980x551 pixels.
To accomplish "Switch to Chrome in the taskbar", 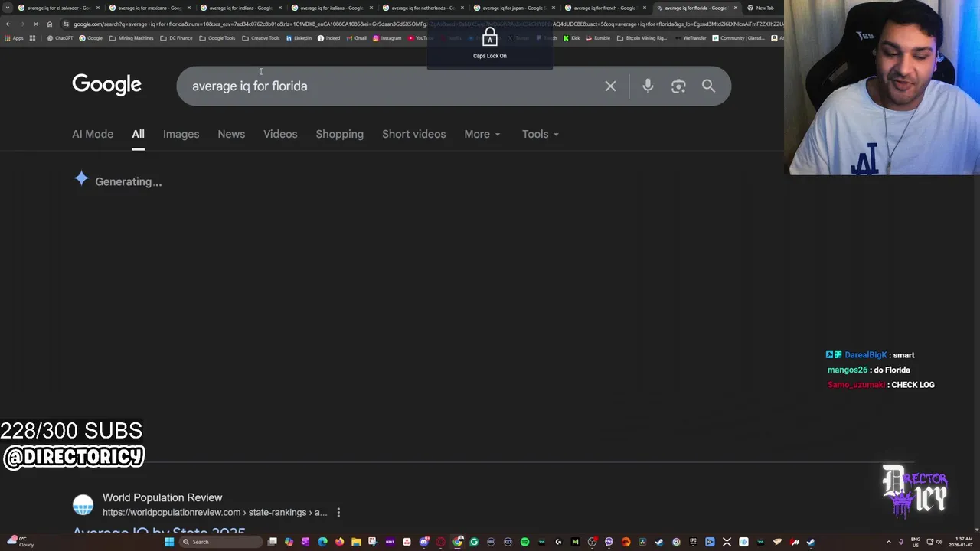I will click(457, 542).
